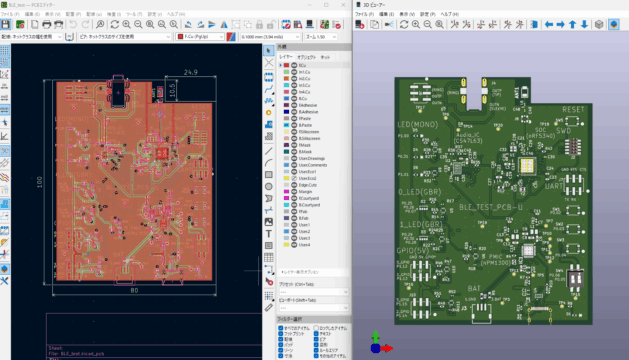Screen dimensions: 629x360
Task: Open 3D viewer icon in PCB toolbar
Action: (x=310, y=24)
